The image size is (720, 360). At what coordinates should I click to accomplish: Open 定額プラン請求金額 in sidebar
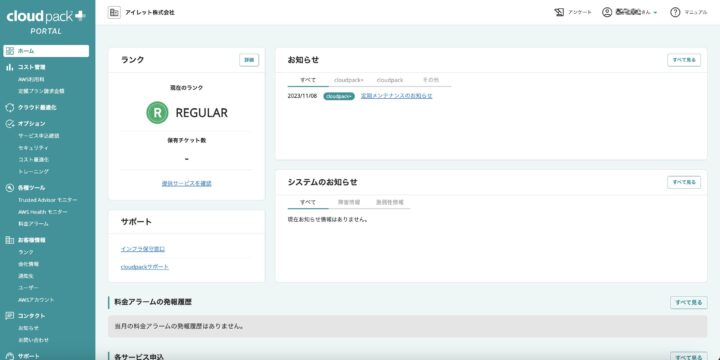(x=41, y=91)
